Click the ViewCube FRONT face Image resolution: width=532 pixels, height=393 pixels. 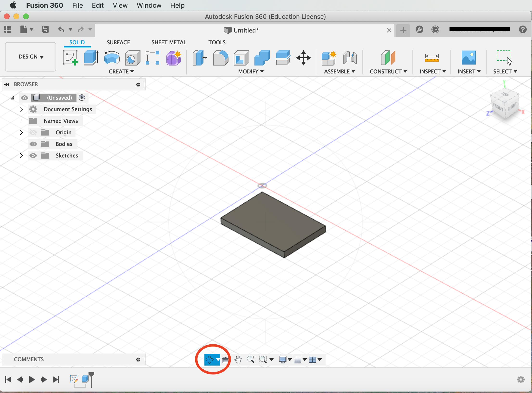coord(498,107)
